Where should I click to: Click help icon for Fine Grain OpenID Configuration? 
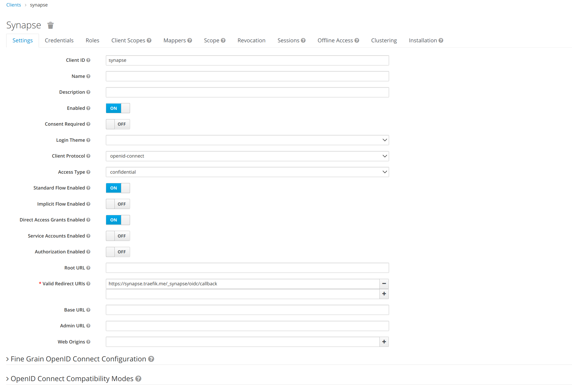click(x=151, y=359)
